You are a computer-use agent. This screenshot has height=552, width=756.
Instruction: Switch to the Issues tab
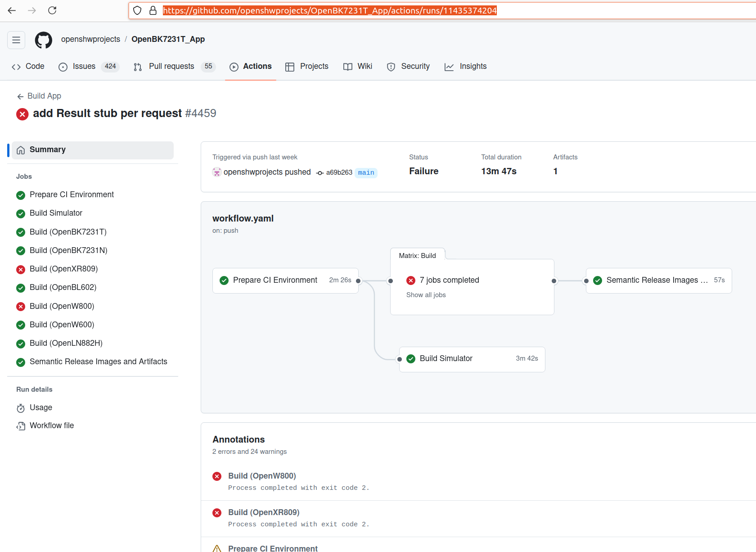coord(88,66)
